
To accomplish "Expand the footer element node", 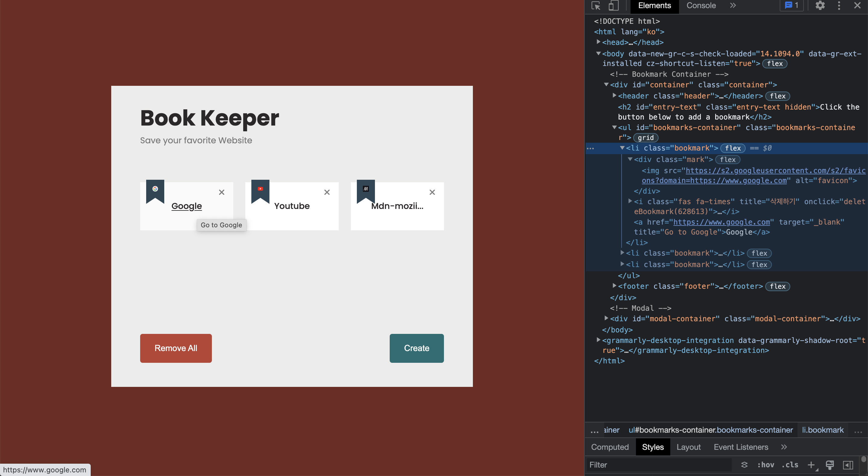I will tap(615, 286).
